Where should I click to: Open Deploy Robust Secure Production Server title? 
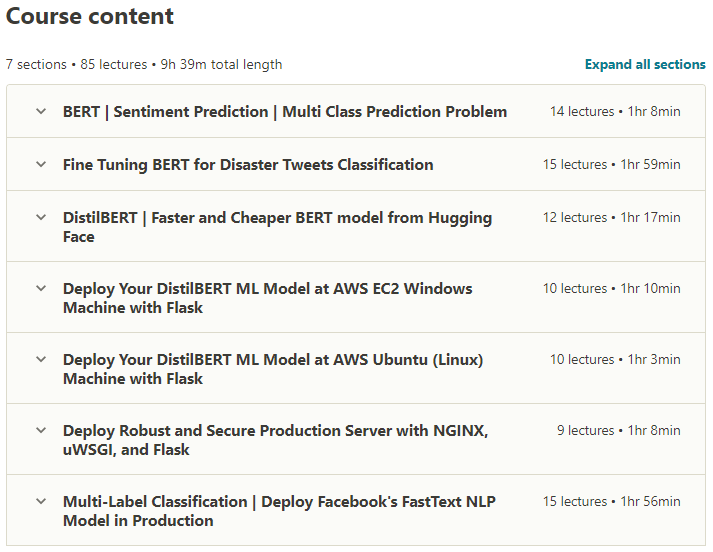pyautogui.click(x=275, y=440)
